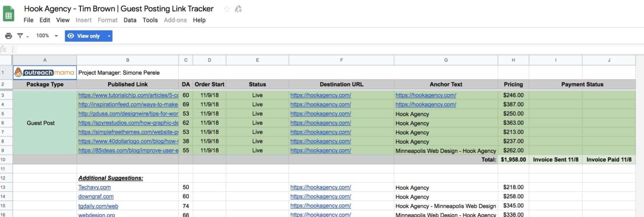Open the filter views icon

pos(20,36)
